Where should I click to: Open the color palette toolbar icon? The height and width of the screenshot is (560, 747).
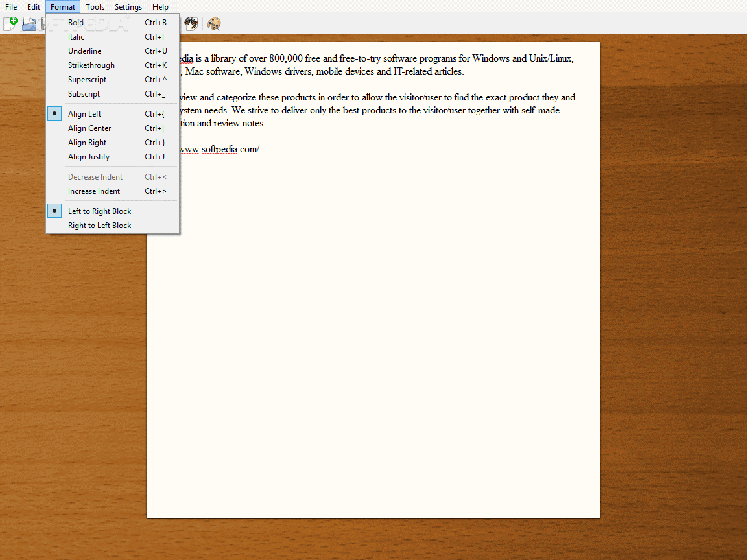213,24
